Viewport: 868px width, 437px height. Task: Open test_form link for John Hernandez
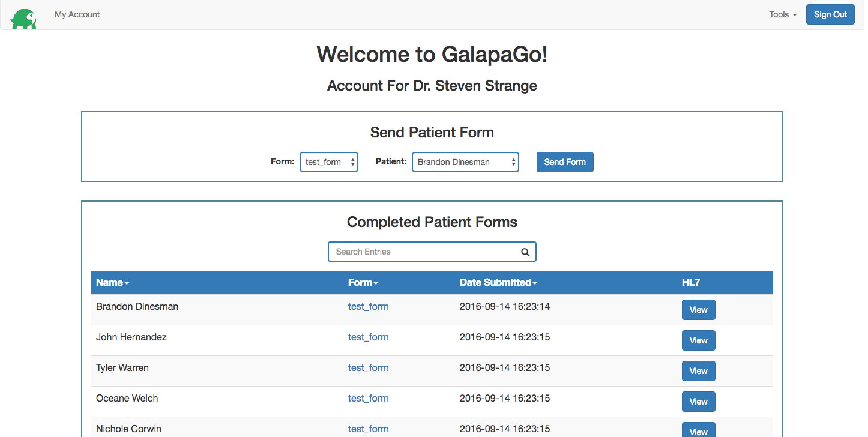[x=368, y=337]
